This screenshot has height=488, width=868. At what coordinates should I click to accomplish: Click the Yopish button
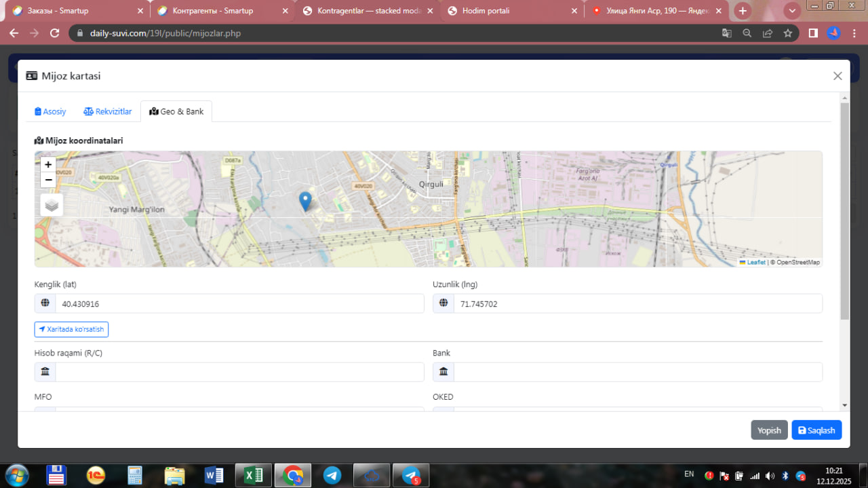(769, 430)
